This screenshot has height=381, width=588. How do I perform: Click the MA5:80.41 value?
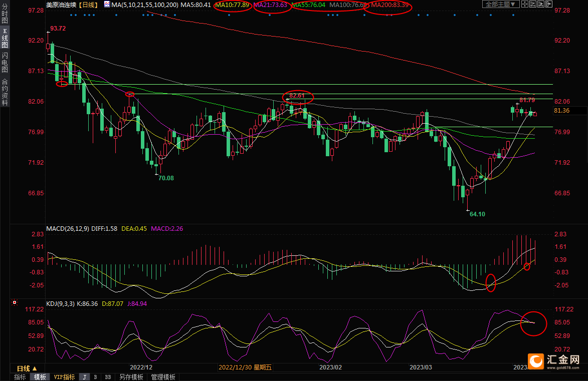click(196, 5)
